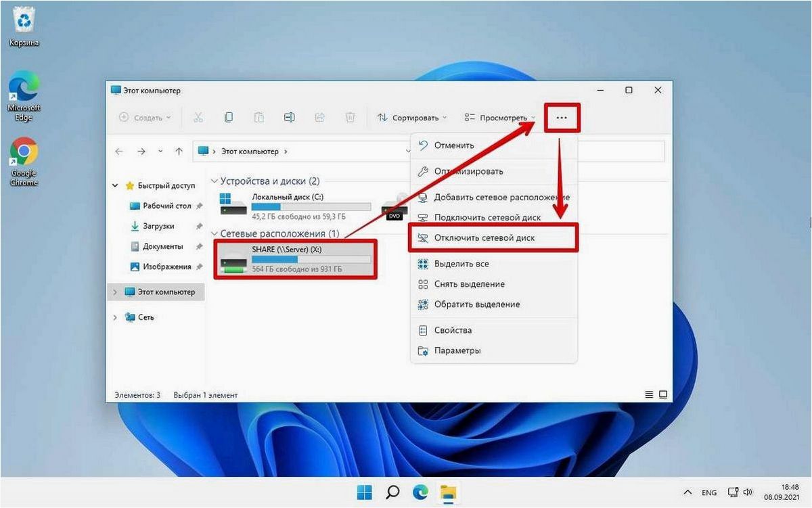Click the ENG language indicator
The width and height of the screenshot is (812, 508).
[709, 492]
